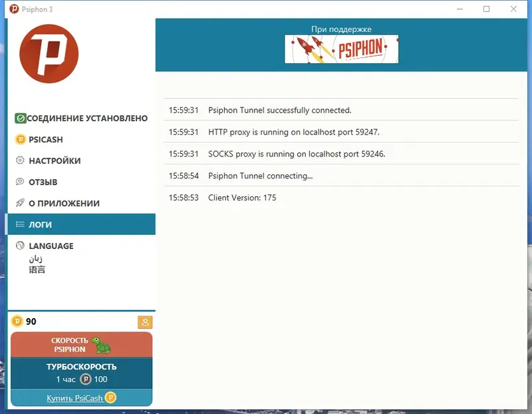Select log entry SOCKS proxy port 59246
532x414 pixels.
[341, 154]
